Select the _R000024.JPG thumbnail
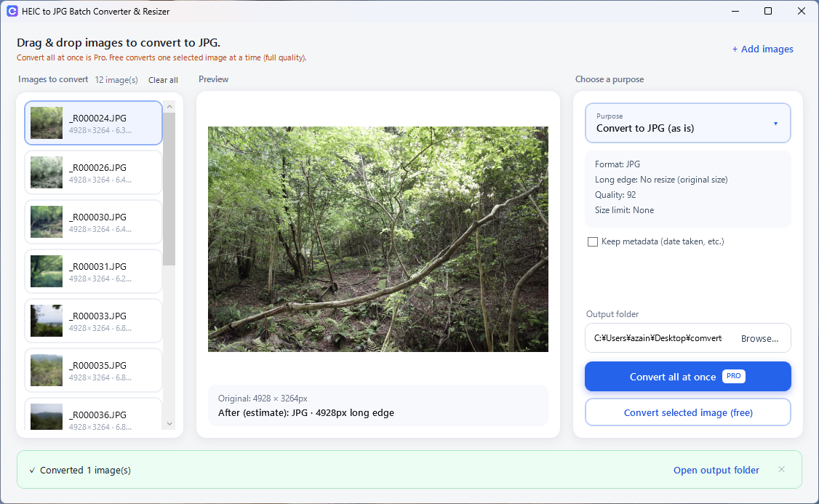Viewport: 819px width, 504px height. tap(47, 123)
